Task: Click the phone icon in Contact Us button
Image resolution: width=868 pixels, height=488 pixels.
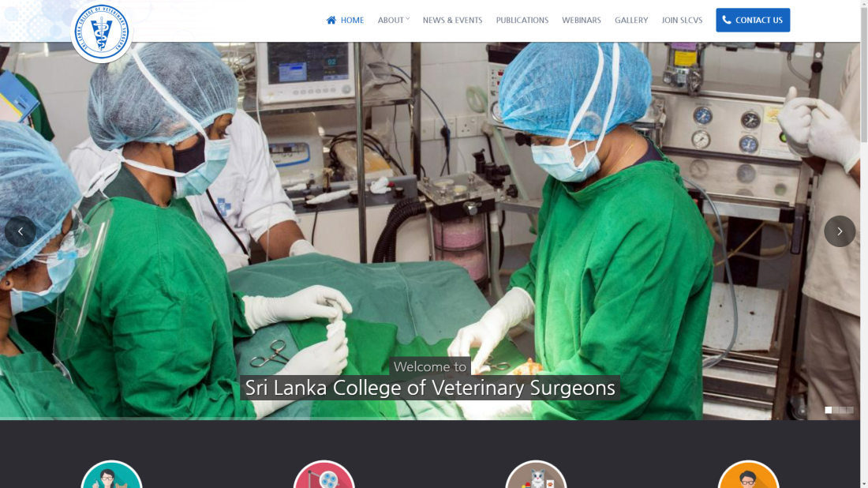Action: [x=727, y=20]
